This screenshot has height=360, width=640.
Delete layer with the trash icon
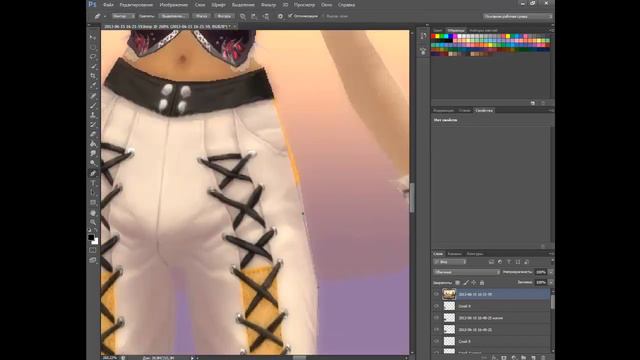click(543, 358)
